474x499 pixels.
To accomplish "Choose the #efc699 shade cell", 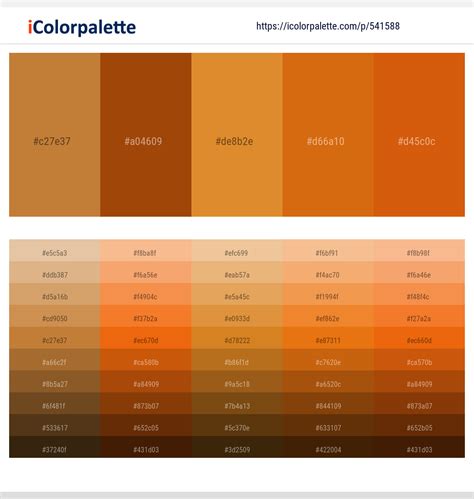I will click(237, 251).
